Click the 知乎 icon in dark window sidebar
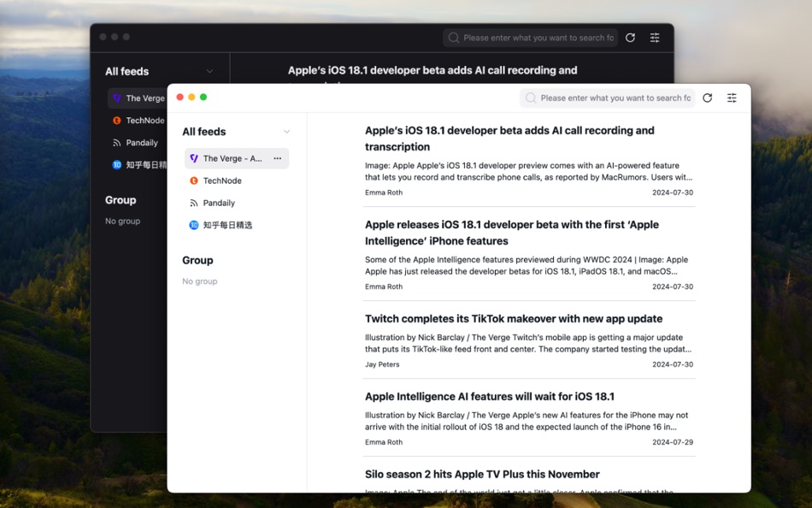Image resolution: width=812 pixels, height=508 pixels. (x=117, y=165)
